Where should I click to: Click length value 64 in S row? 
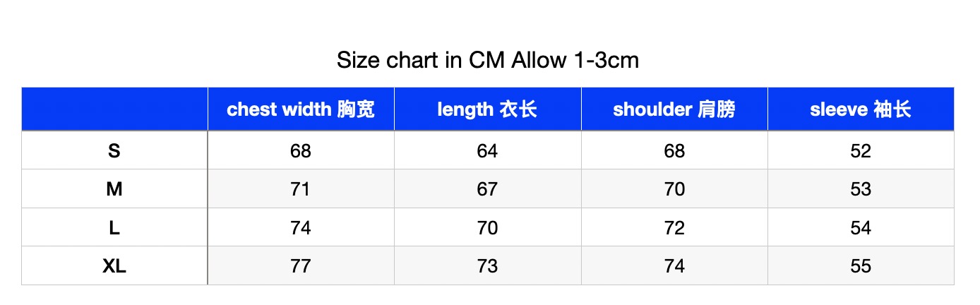(x=487, y=150)
